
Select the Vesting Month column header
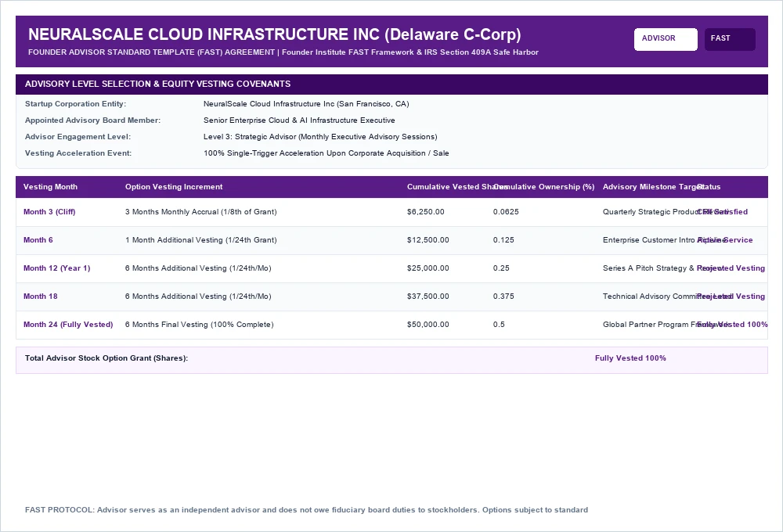(x=50, y=187)
